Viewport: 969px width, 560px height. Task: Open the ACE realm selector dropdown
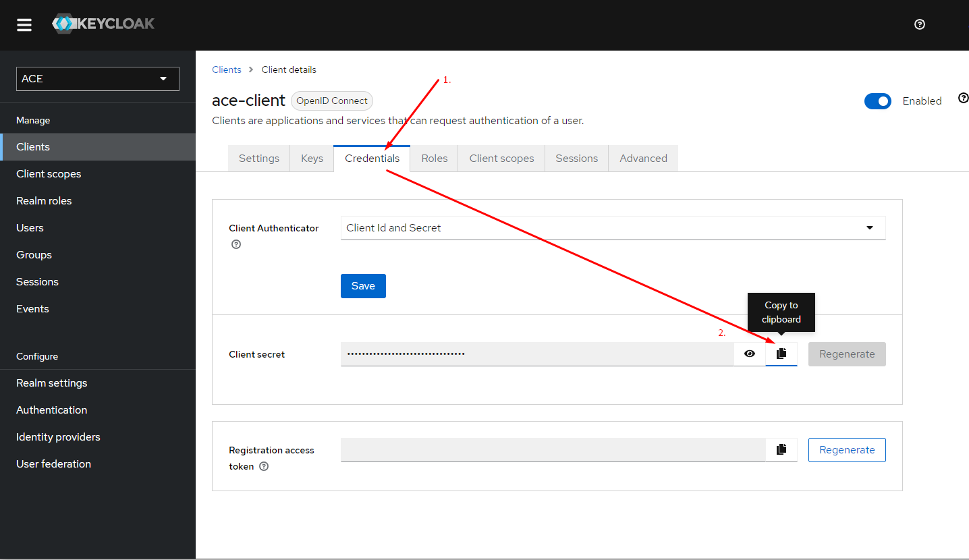pyautogui.click(x=98, y=79)
